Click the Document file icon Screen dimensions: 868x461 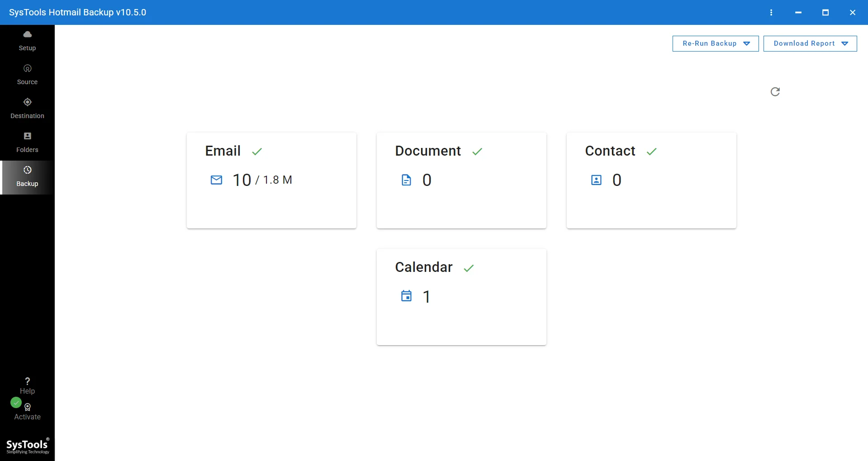pos(407,180)
